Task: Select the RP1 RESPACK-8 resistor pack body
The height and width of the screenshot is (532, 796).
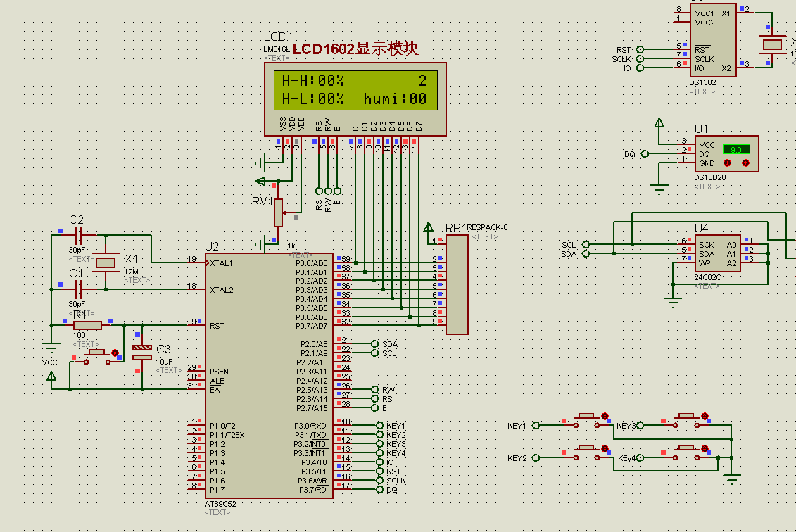Action: pos(457,284)
